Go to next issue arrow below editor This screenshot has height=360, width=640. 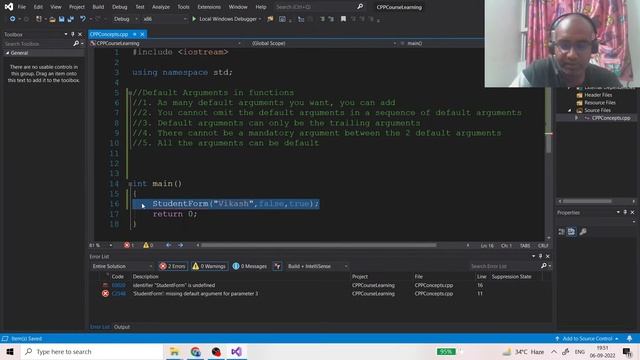180,245
